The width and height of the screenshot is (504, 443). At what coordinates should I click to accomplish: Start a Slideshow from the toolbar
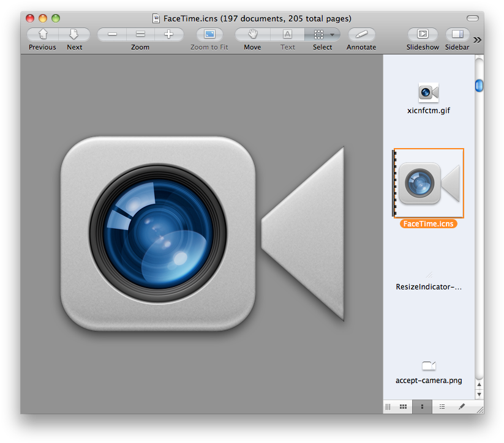[423, 34]
